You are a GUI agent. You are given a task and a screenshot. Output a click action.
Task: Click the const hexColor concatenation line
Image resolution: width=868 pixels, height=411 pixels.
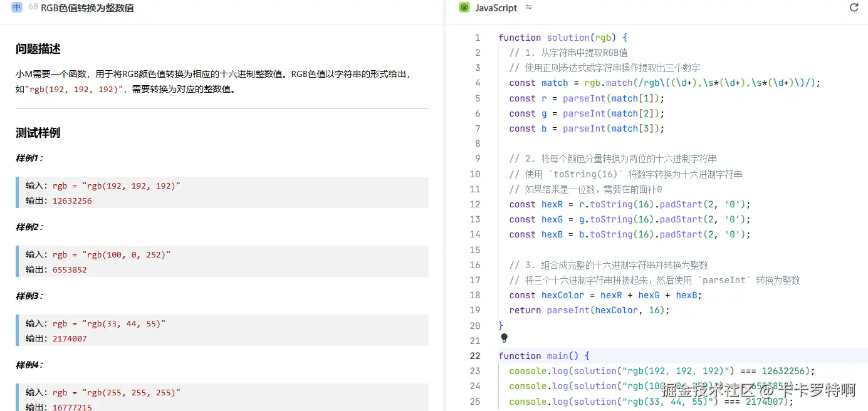[x=605, y=295]
